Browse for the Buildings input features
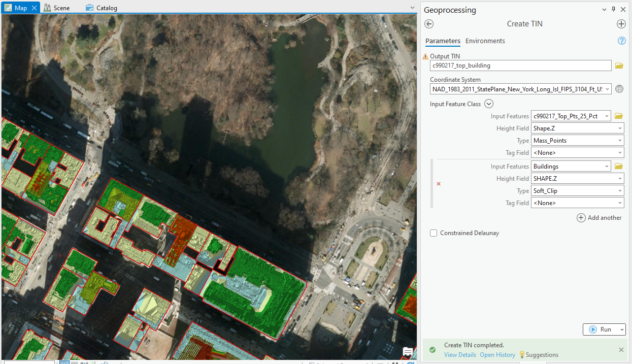 pyautogui.click(x=619, y=167)
